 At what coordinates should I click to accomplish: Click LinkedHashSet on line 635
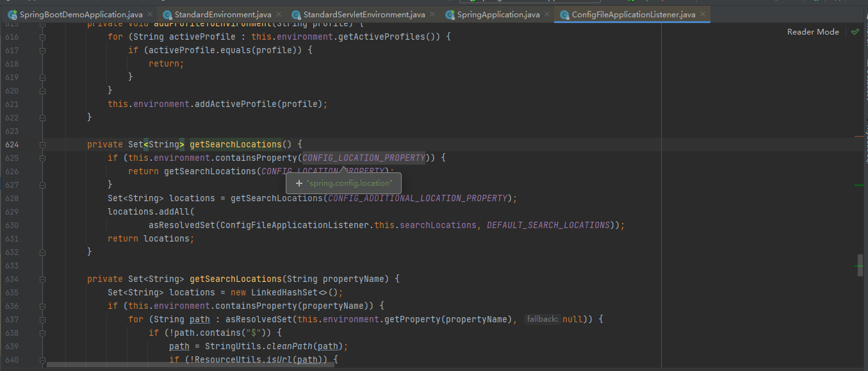[x=284, y=292]
